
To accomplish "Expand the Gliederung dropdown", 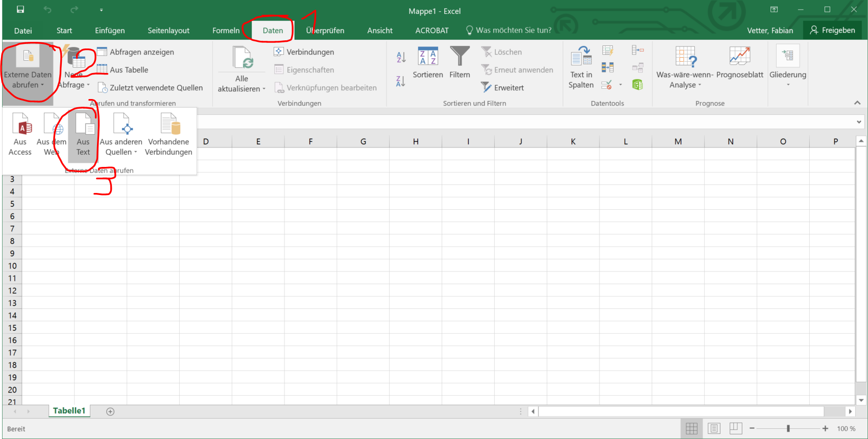I will tap(788, 66).
